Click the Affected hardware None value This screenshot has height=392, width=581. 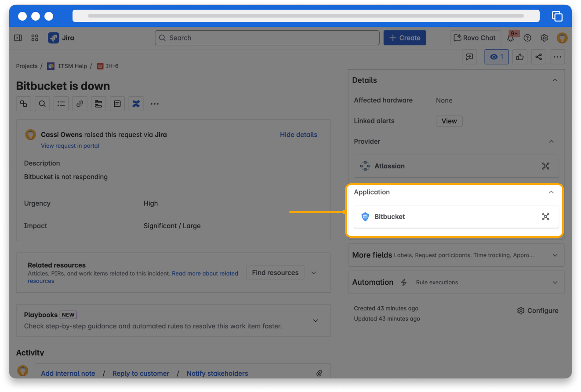[444, 100]
